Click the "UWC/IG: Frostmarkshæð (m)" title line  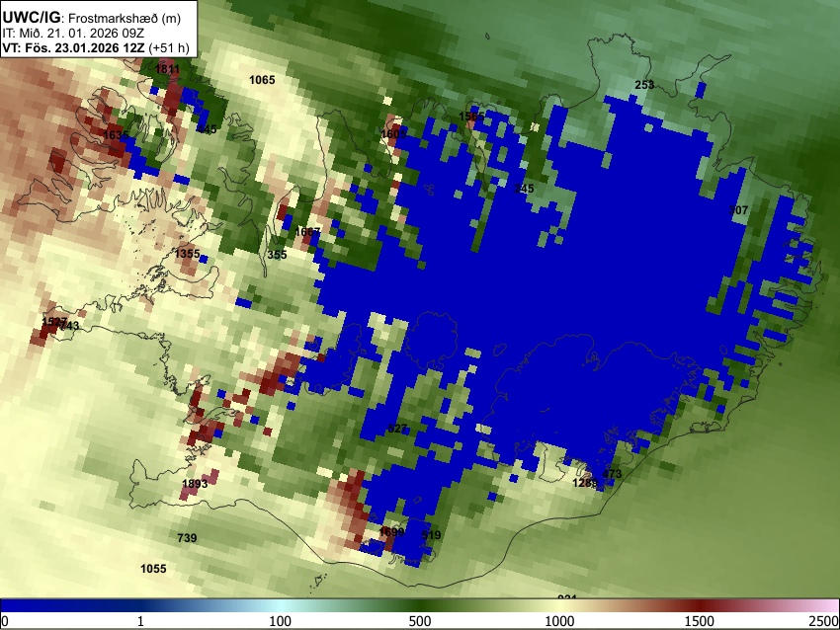92,18
